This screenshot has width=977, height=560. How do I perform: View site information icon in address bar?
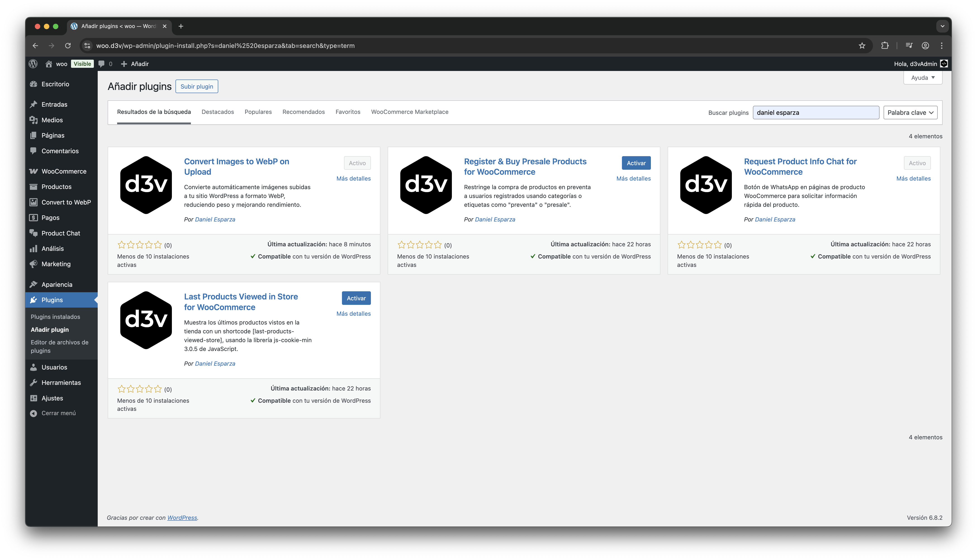88,46
